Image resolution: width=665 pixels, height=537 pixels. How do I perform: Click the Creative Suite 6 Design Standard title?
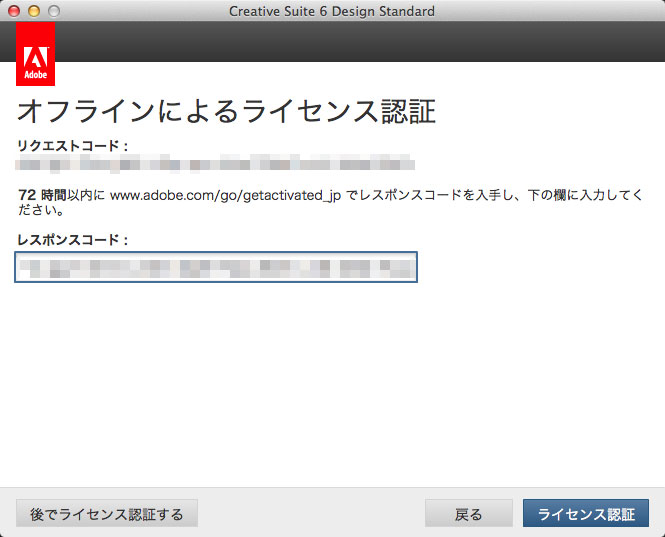click(x=332, y=11)
